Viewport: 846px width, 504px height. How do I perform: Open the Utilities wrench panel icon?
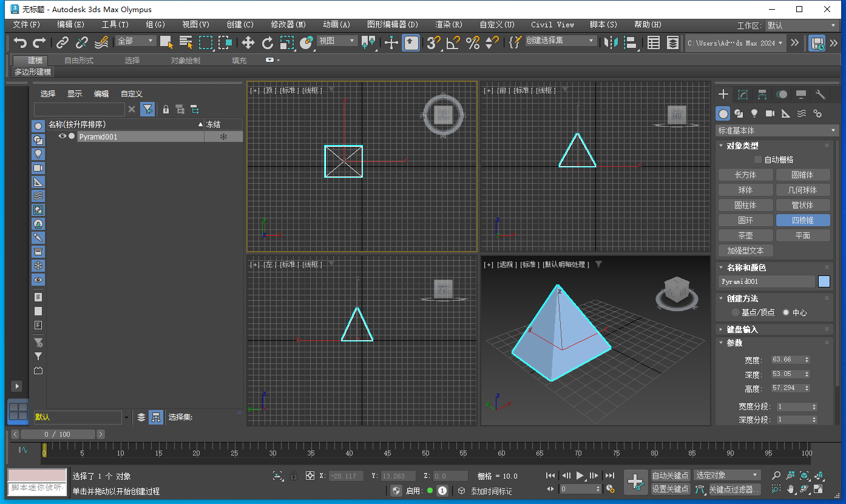(x=821, y=94)
